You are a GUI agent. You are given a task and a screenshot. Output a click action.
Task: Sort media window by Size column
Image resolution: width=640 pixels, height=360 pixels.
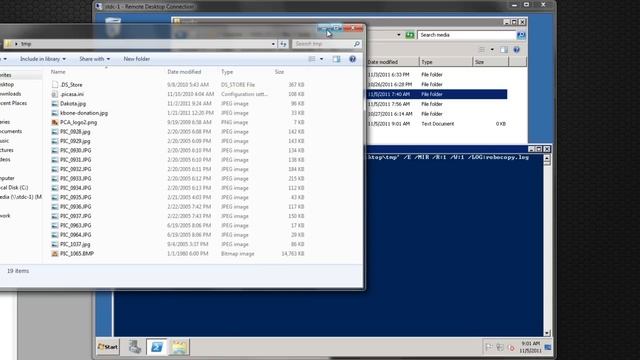pyautogui.click(x=491, y=62)
